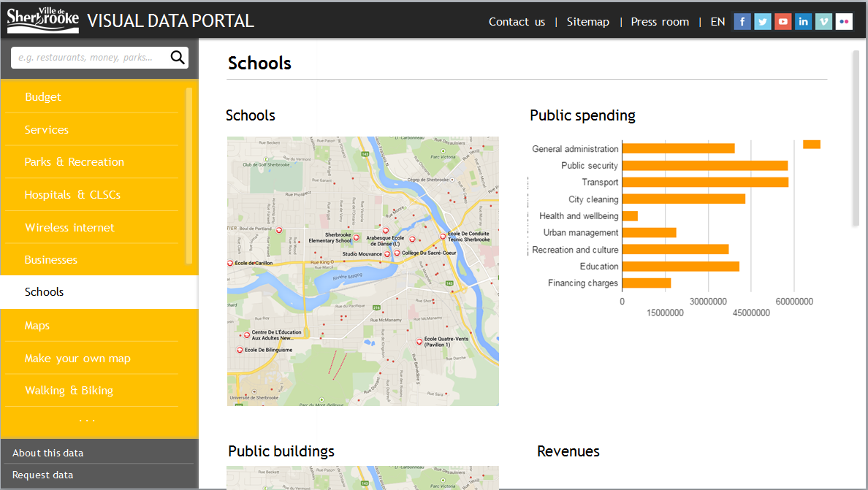Click the Public spending heading
This screenshot has height=490, width=868.
tap(582, 115)
